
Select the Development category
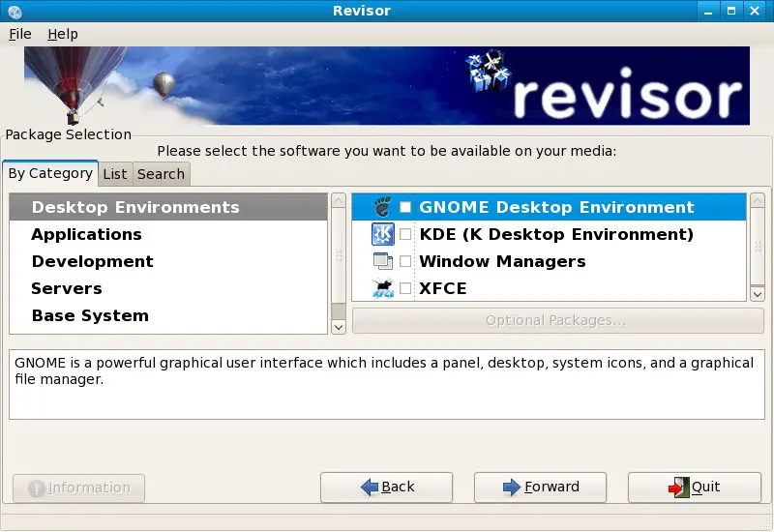click(168, 261)
